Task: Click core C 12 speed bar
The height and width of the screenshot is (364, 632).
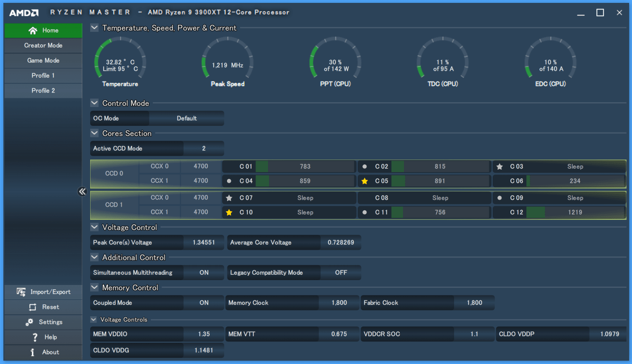Action: point(575,212)
